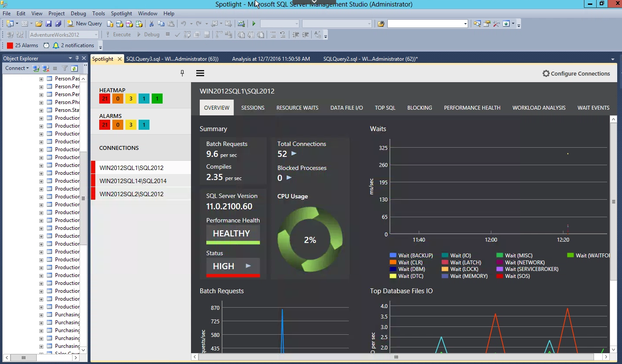This screenshot has width=622, height=364.
Task: Click the Increase Indent icon
Action: (x=305, y=35)
